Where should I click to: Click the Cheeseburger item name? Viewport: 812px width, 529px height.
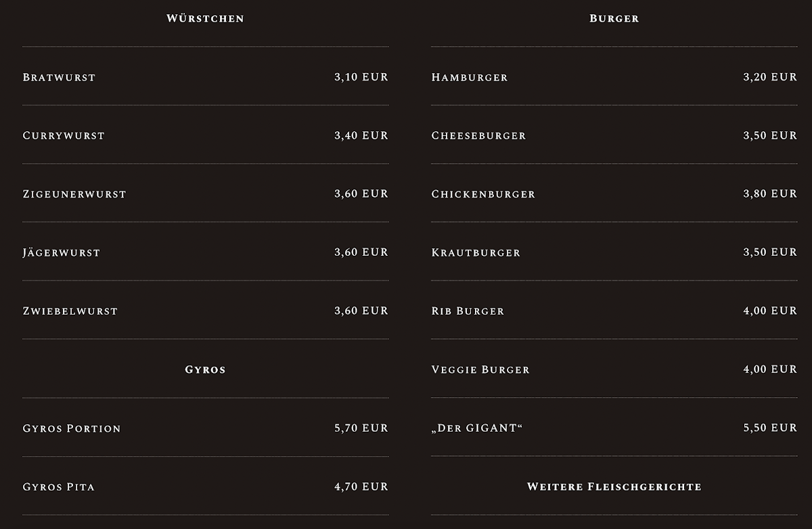tap(478, 135)
